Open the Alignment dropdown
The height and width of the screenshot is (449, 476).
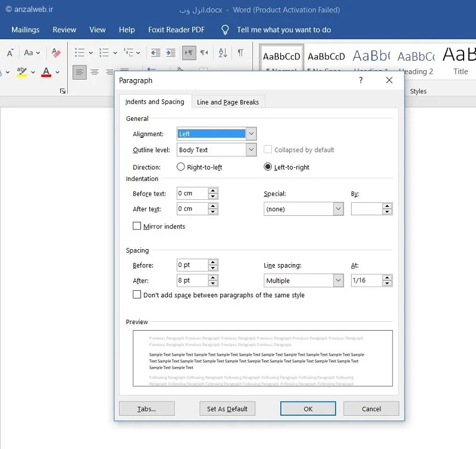coord(250,134)
